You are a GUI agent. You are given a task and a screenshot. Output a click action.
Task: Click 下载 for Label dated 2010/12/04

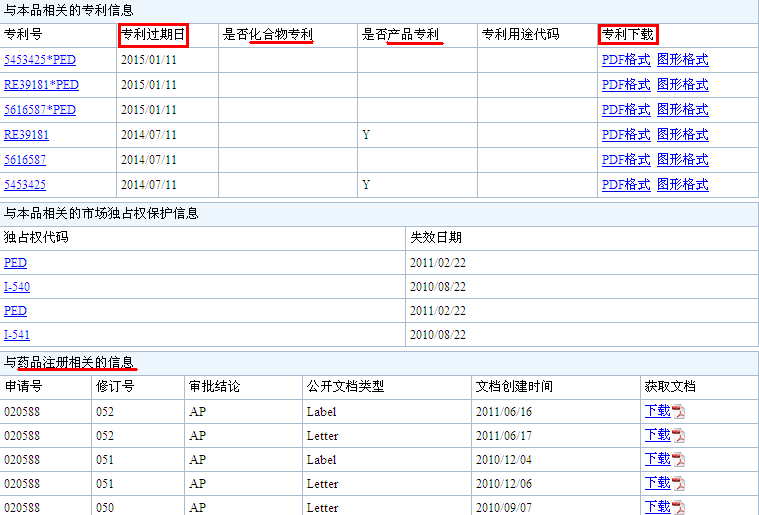657,459
